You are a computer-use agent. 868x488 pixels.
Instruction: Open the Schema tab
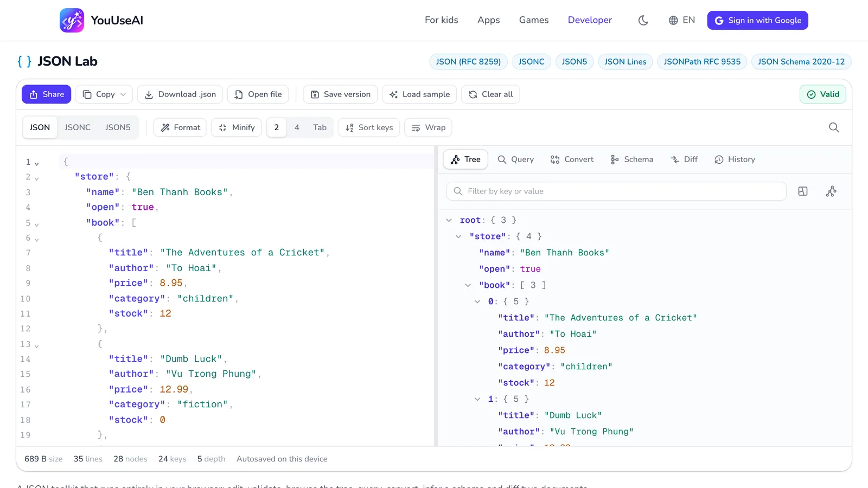click(631, 159)
